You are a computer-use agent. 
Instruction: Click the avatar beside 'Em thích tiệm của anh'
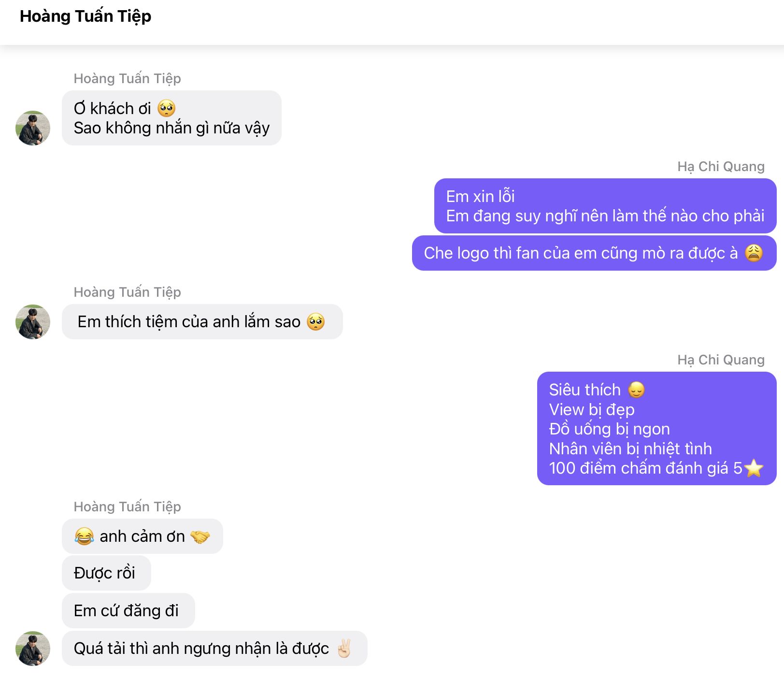(33, 322)
